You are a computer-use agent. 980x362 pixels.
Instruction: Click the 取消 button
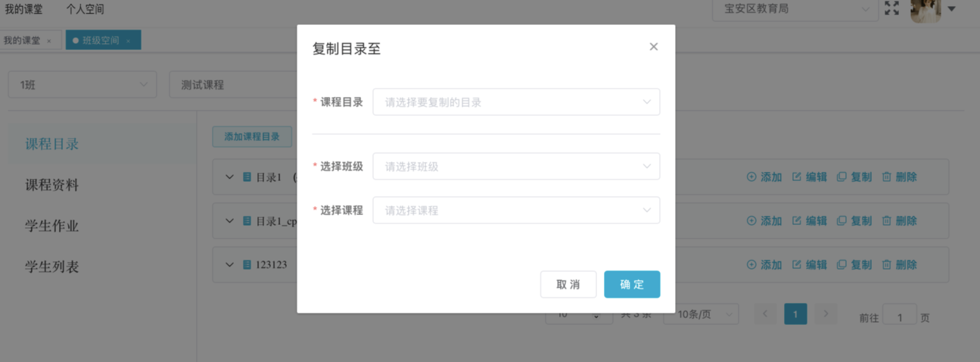568,285
